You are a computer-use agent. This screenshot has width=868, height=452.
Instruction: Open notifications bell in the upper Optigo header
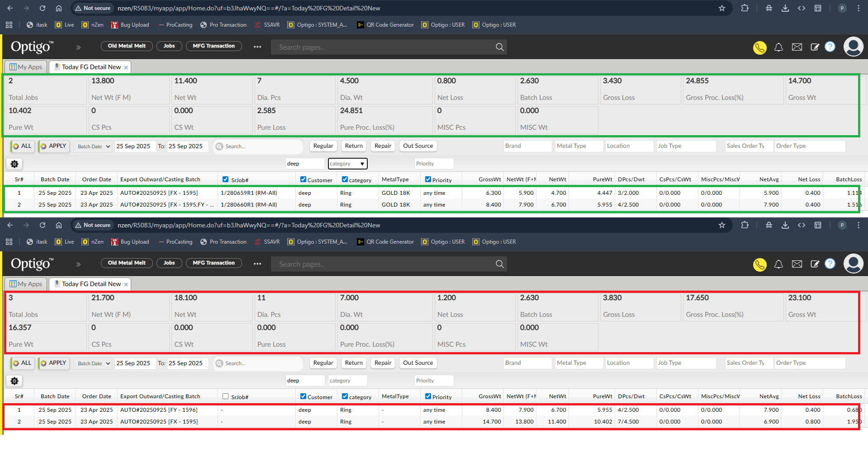tap(778, 47)
